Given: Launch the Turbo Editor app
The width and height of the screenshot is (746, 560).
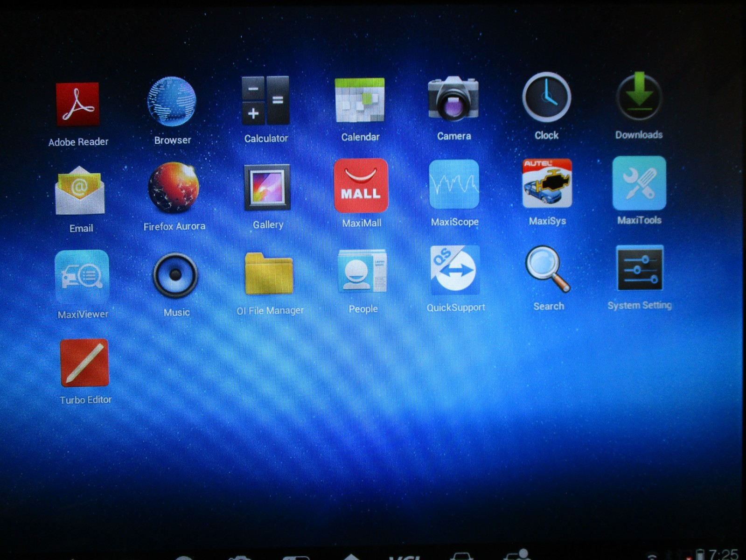Looking at the screenshot, I should 84,363.
